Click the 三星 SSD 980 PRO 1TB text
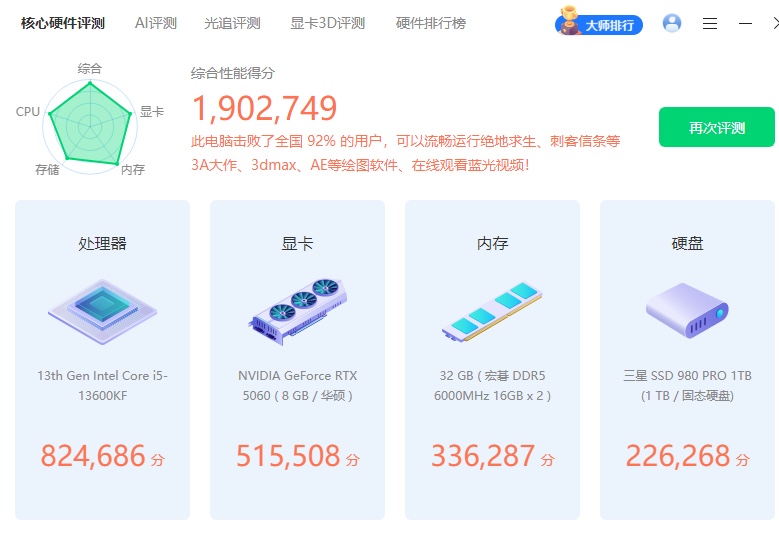Viewport: 779px width, 538px height. pos(688,385)
